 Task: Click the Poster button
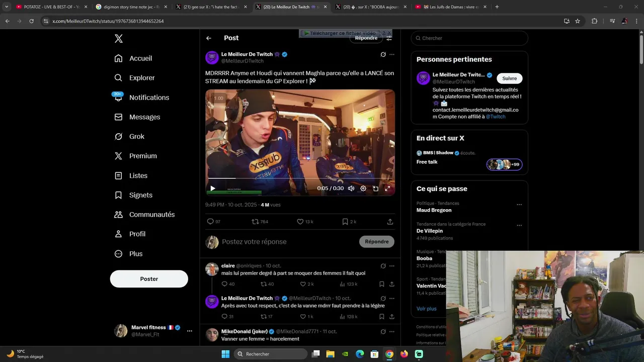click(x=149, y=279)
